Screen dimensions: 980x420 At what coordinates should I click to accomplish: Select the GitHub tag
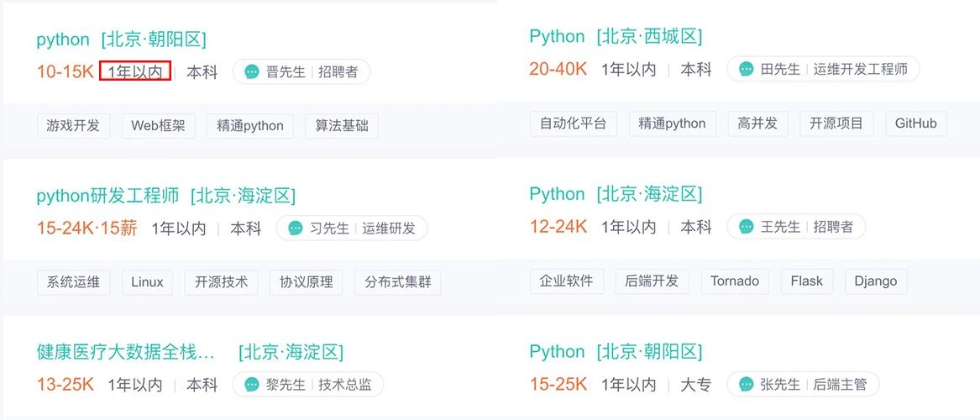pyautogui.click(x=915, y=123)
